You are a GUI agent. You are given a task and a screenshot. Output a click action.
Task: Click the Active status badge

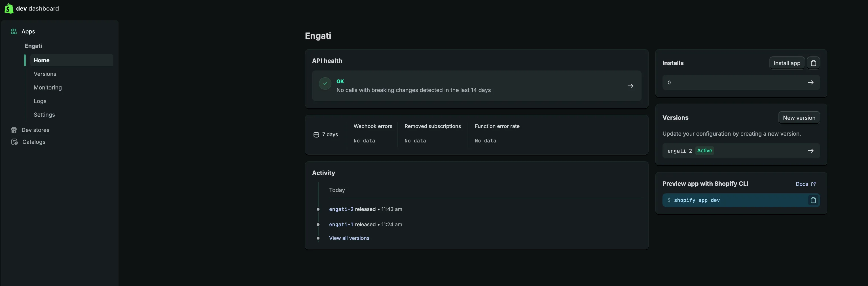tap(704, 151)
